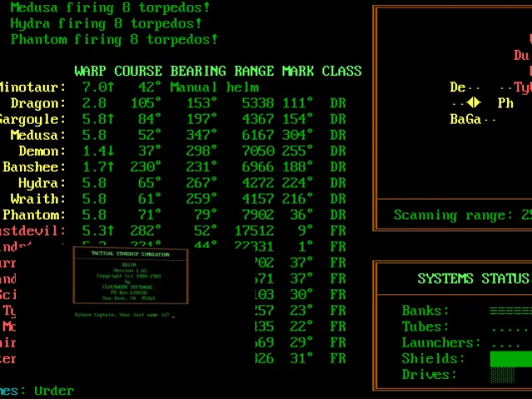Viewport: 532px width, 399px height.
Task: Click Wraith's range value 4157
Action: (258, 199)
